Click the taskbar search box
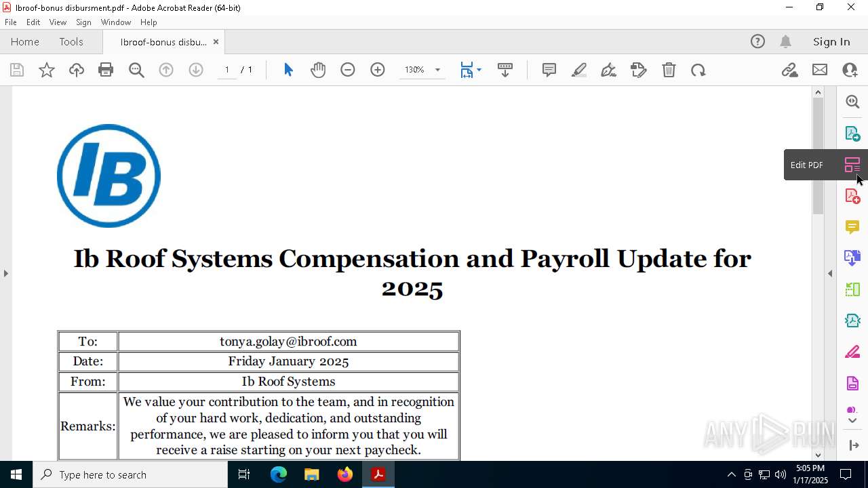 (130, 474)
